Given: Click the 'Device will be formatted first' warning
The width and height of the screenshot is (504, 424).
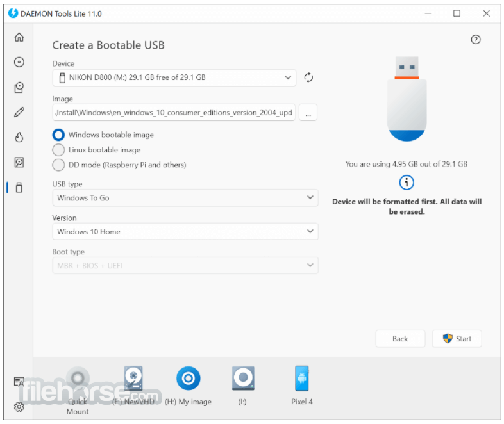Looking at the screenshot, I should 407,206.
